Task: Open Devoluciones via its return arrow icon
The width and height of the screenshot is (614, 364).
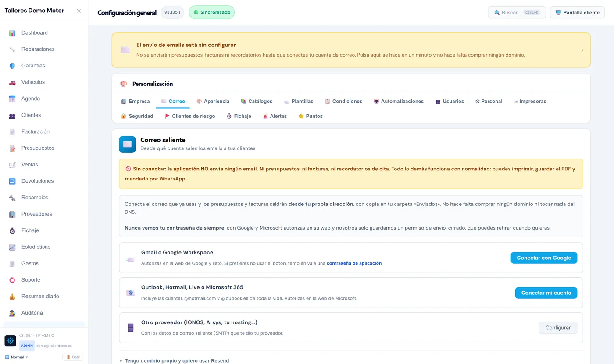Action: [x=12, y=181]
